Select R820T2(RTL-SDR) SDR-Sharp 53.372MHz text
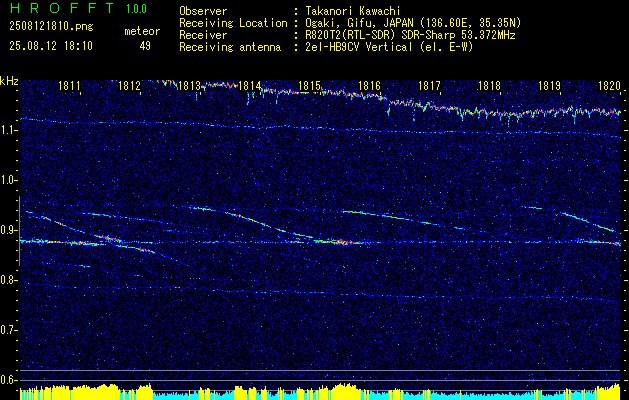 click(x=410, y=35)
